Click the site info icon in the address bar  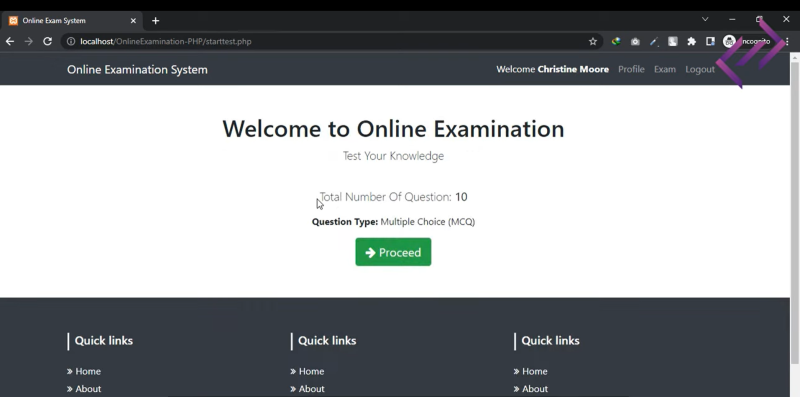(71, 41)
